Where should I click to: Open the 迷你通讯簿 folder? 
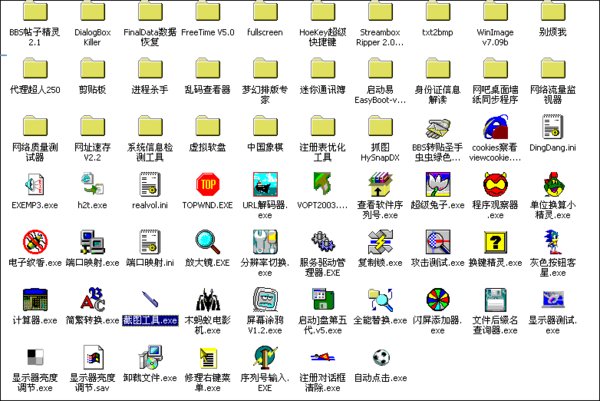tap(323, 68)
